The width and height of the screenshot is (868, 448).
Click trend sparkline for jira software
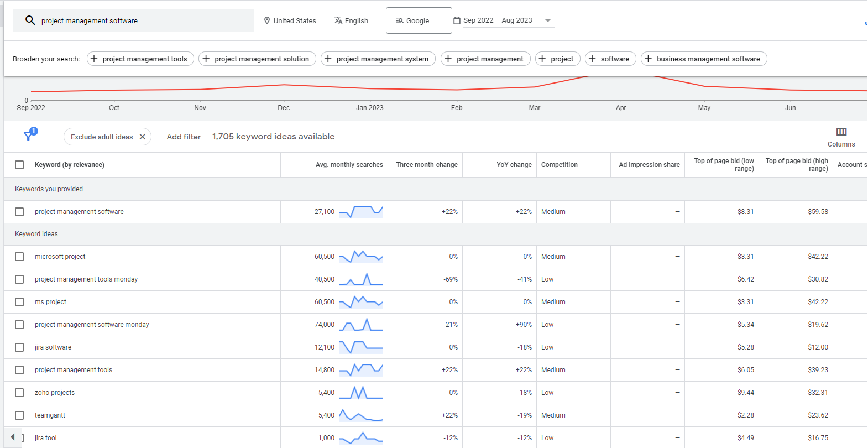(361, 347)
